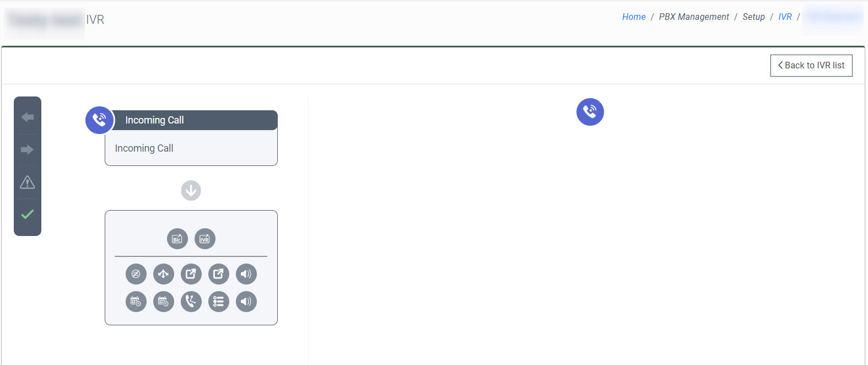Click the calendar-clock icon beneath branching arrows
868x365 pixels.
point(164,302)
